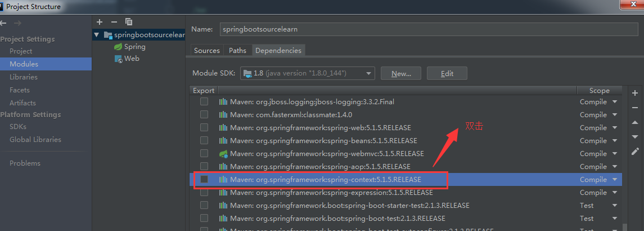Open scope dropdown for spring-beans
Viewport: 644px width, 231px height.
tap(615, 141)
